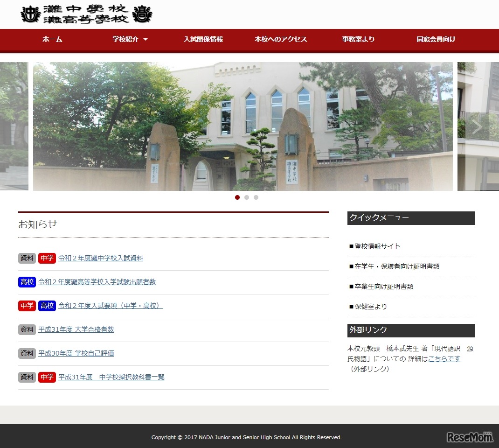The height and width of the screenshot is (448, 499).
Task: Click the active red slide indicator
Action: [237, 197]
